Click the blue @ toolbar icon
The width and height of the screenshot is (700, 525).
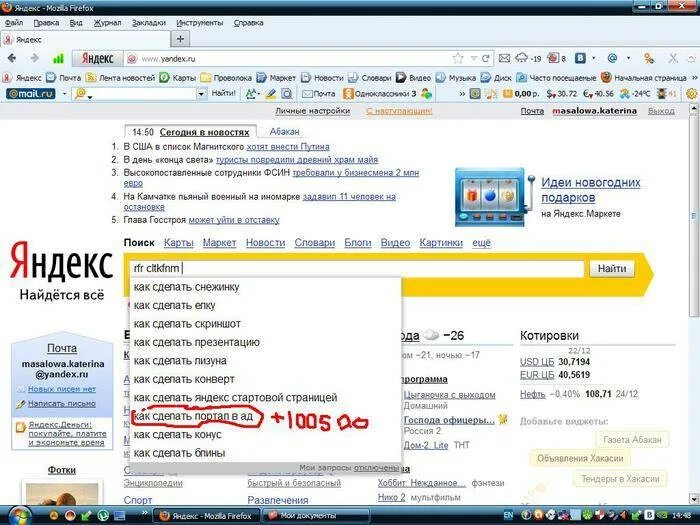[612, 58]
